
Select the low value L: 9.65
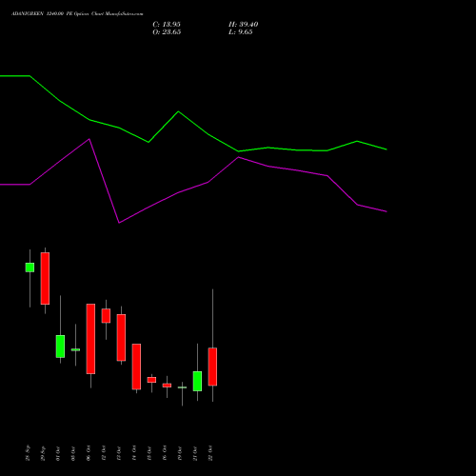coord(241,32)
